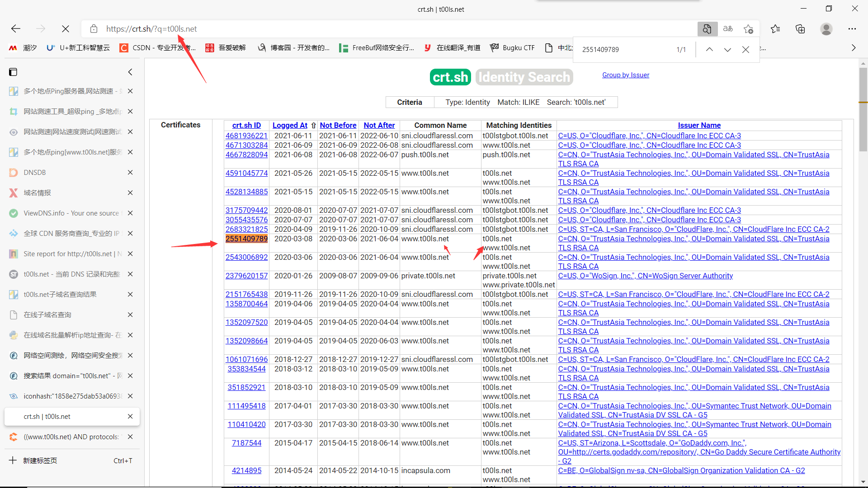The image size is (868, 488).
Task: Close the find on page bar
Action: 745,50
